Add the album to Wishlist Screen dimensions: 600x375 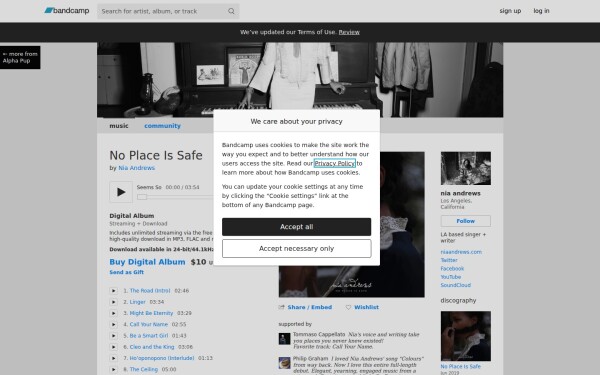coord(366,307)
